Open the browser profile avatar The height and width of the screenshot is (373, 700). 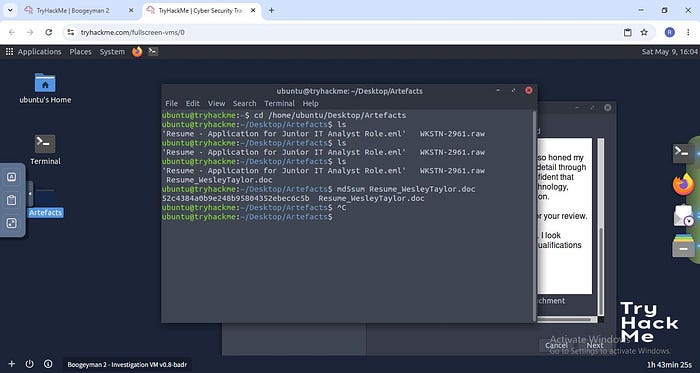click(669, 32)
